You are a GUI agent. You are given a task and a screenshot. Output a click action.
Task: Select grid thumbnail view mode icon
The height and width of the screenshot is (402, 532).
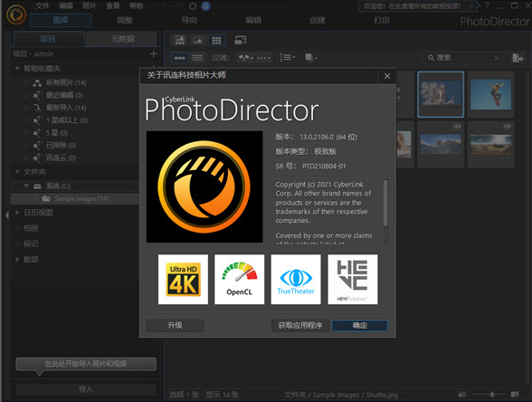[216, 41]
